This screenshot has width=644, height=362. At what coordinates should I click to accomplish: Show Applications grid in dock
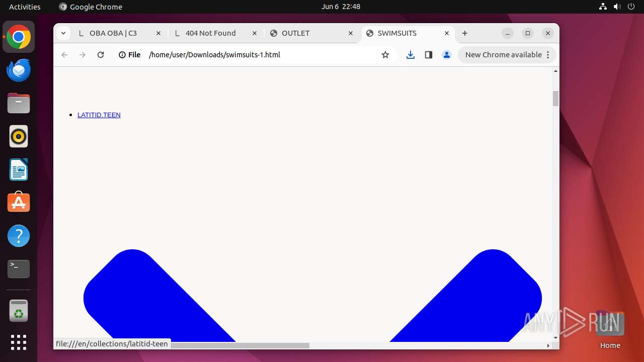pos(19,342)
